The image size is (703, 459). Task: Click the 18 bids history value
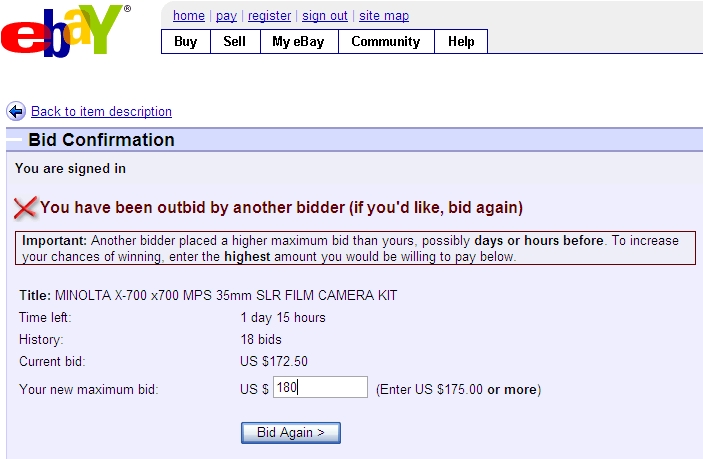pyautogui.click(x=261, y=339)
